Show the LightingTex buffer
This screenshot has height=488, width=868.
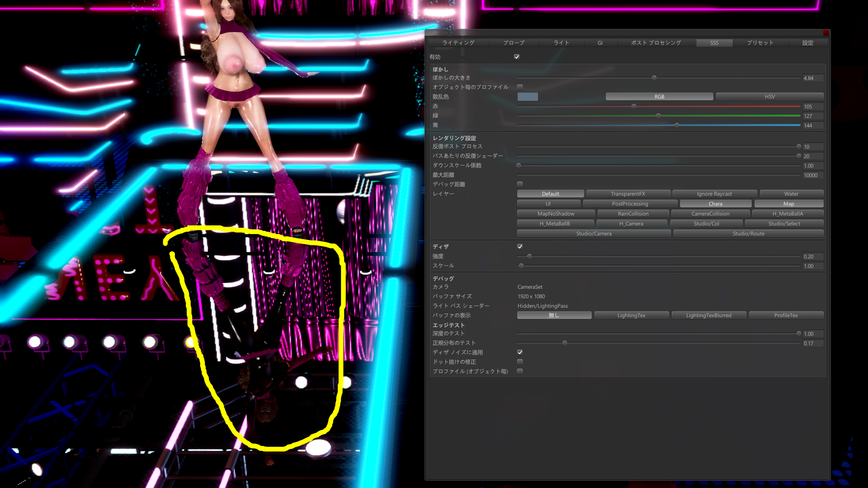click(x=631, y=315)
